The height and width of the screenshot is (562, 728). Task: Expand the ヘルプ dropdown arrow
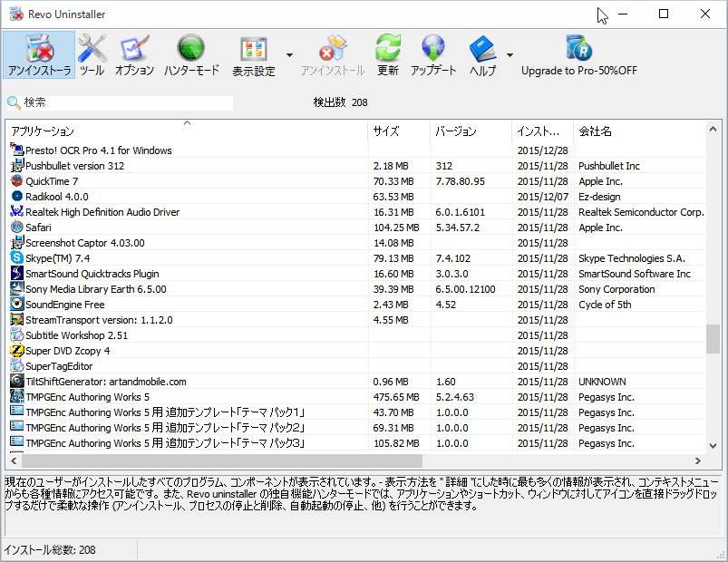pos(510,55)
